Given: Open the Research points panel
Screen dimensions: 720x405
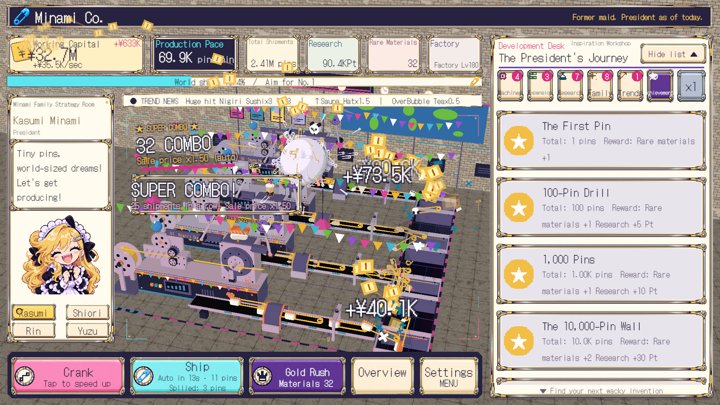Looking at the screenshot, I should pyautogui.click(x=332, y=54).
